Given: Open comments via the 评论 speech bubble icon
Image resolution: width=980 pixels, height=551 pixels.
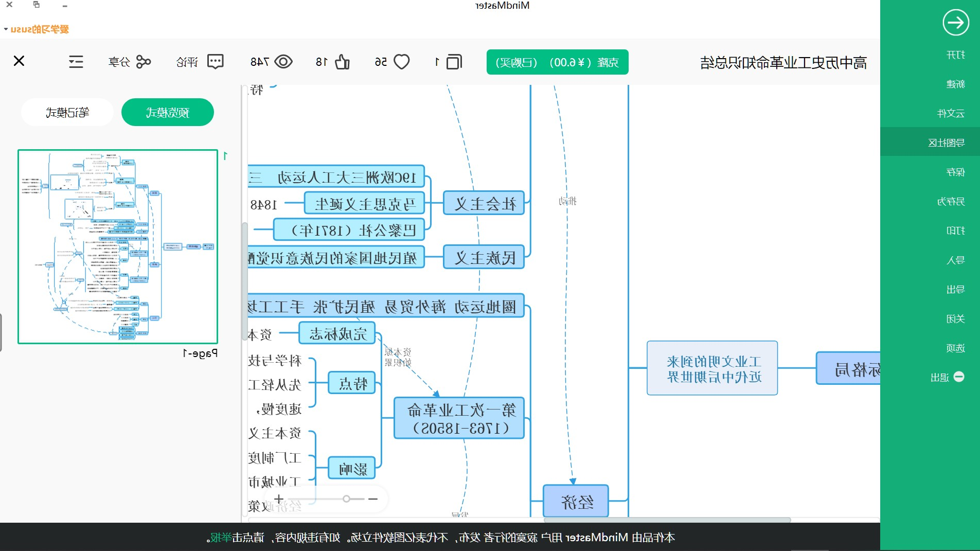Looking at the screenshot, I should coord(216,62).
